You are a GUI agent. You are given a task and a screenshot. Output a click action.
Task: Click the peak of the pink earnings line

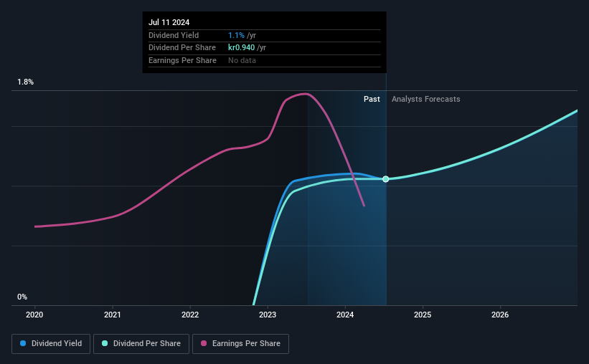click(x=306, y=94)
